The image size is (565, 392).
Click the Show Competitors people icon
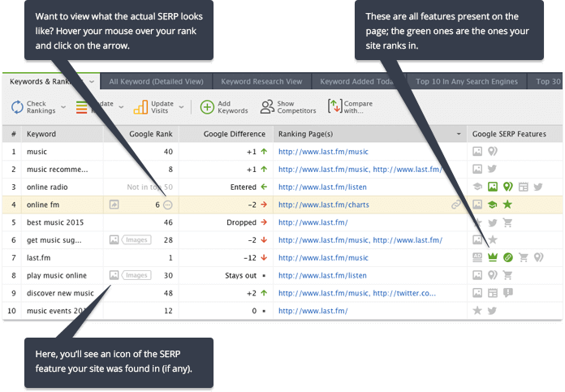click(267, 107)
